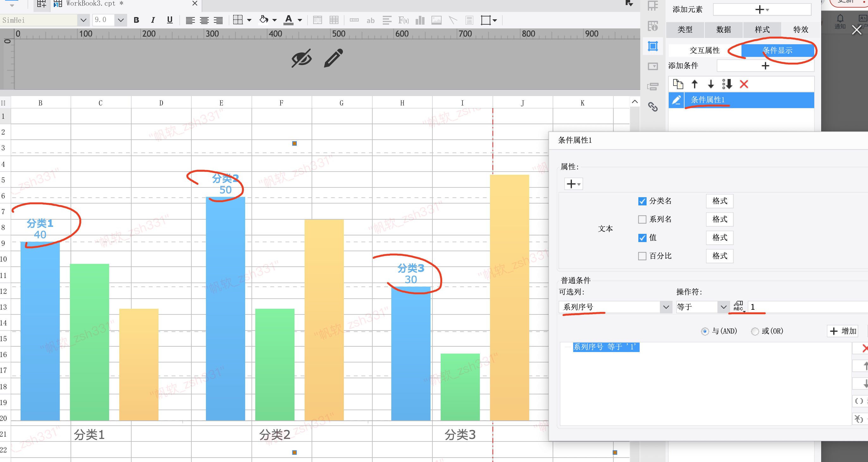Click 格式 button for 百分比
The width and height of the screenshot is (868, 462).
pyautogui.click(x=719, y=256)
